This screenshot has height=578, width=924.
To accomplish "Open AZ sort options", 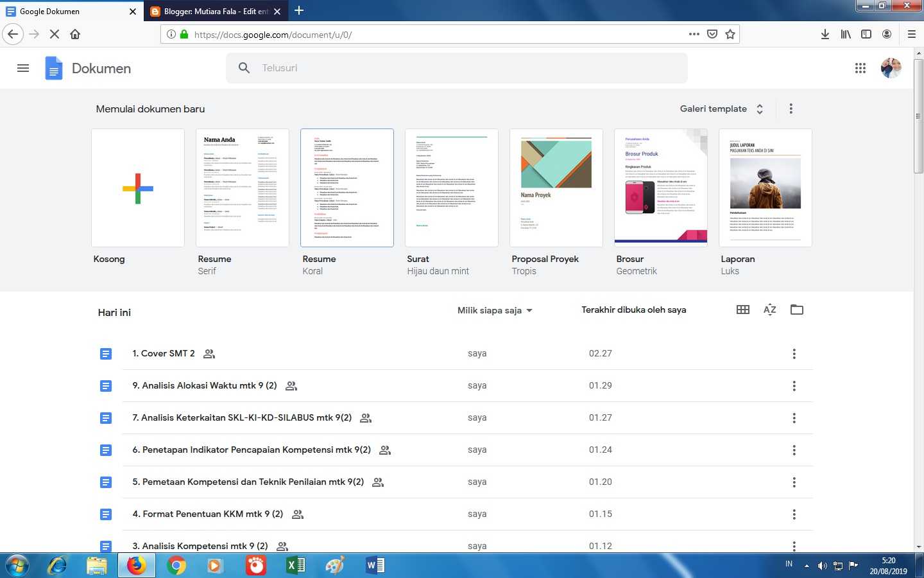I will tap(770, 310).
